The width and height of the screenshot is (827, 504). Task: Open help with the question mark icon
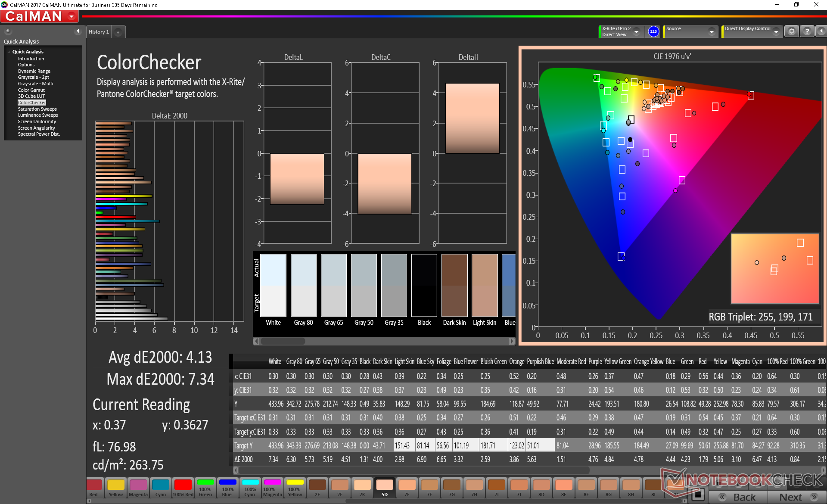pos(807,31)
